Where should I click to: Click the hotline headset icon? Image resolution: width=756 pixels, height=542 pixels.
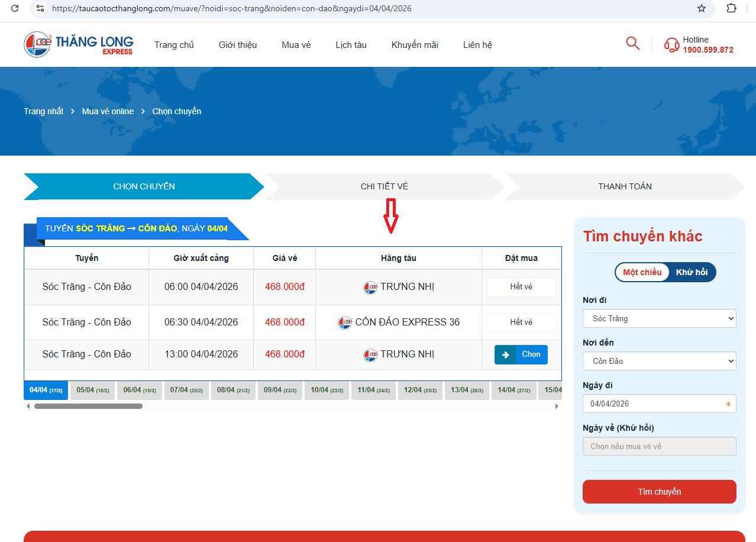tap(671, 45)
